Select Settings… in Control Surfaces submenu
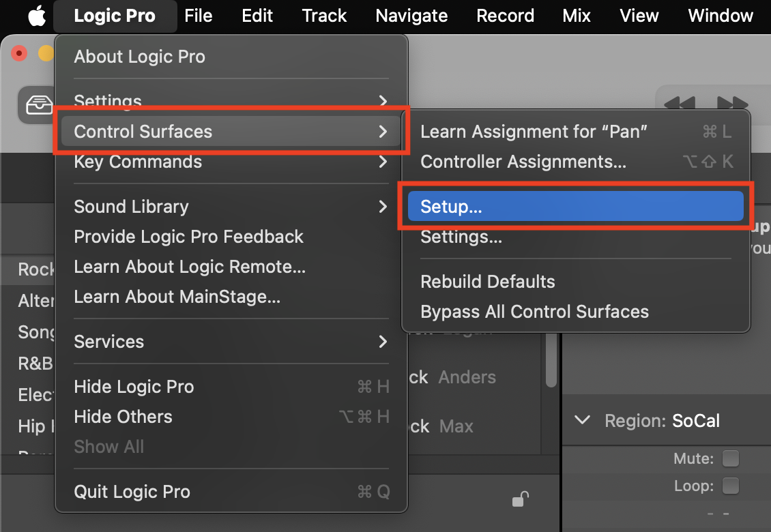Screen dimensions: 771x532 coord(576,237)
